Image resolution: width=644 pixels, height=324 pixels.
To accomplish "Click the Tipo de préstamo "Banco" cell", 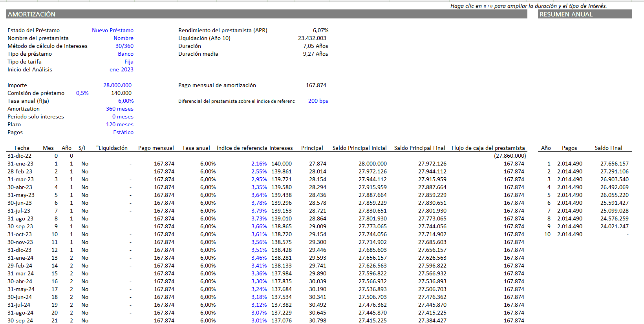I will (x=125, y=54).
